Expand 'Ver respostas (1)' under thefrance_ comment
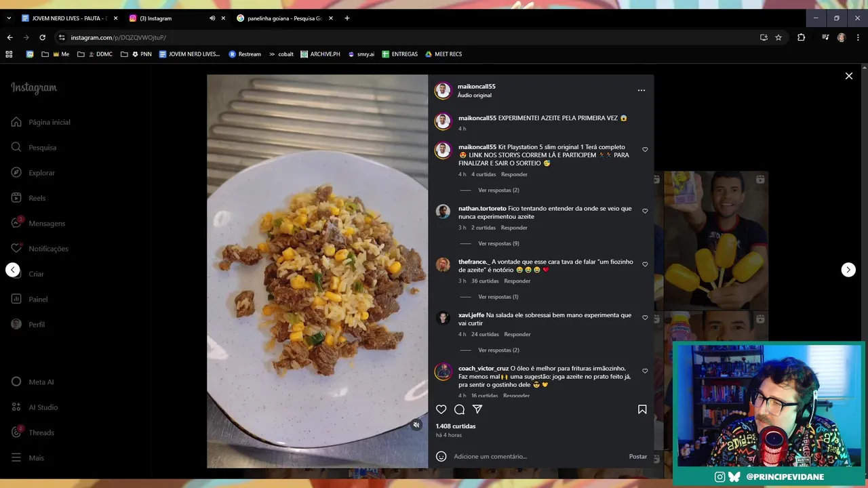The width and height of the screenshot is (868, 488). pyautogui.click(x=498, y=297)
